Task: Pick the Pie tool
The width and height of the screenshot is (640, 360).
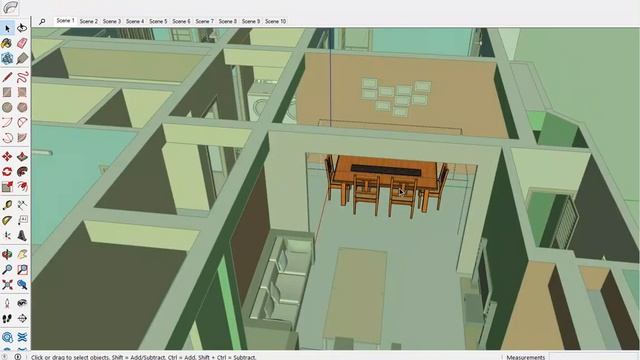Action: (22, 138)
